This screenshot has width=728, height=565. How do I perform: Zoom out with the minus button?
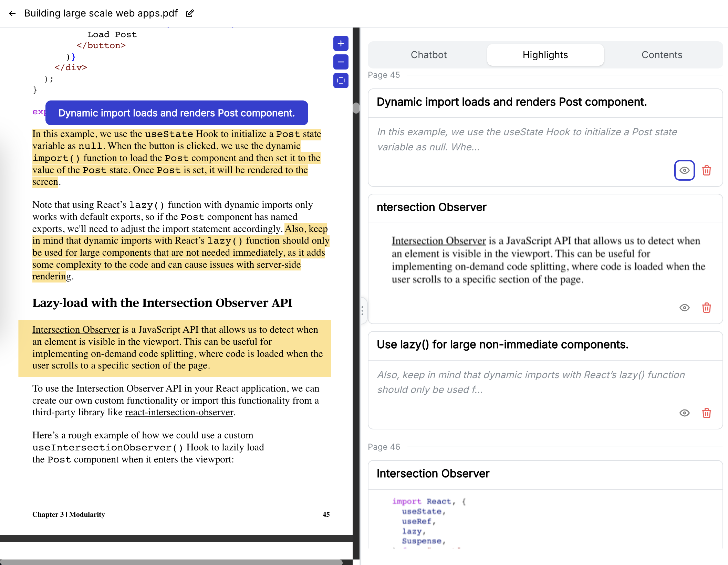click(341, 62)
